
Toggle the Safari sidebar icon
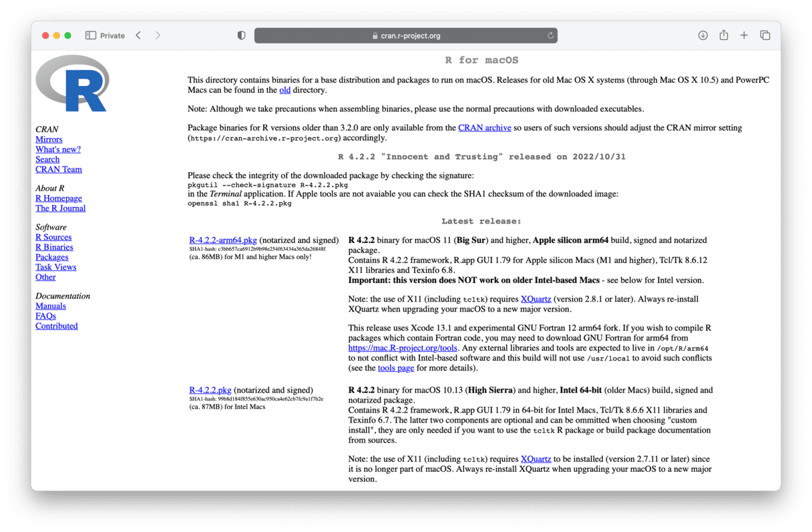click(91, 35)
